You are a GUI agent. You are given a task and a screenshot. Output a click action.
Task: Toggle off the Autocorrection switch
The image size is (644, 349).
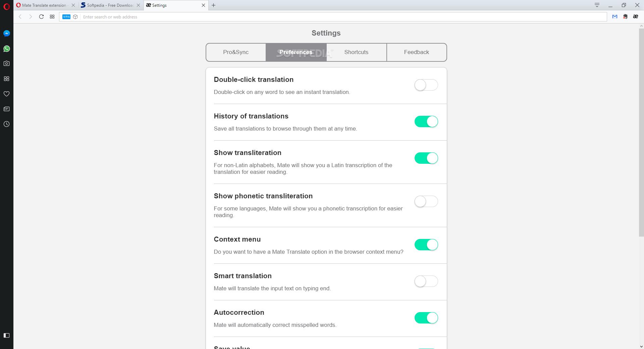tap(426, 318)
